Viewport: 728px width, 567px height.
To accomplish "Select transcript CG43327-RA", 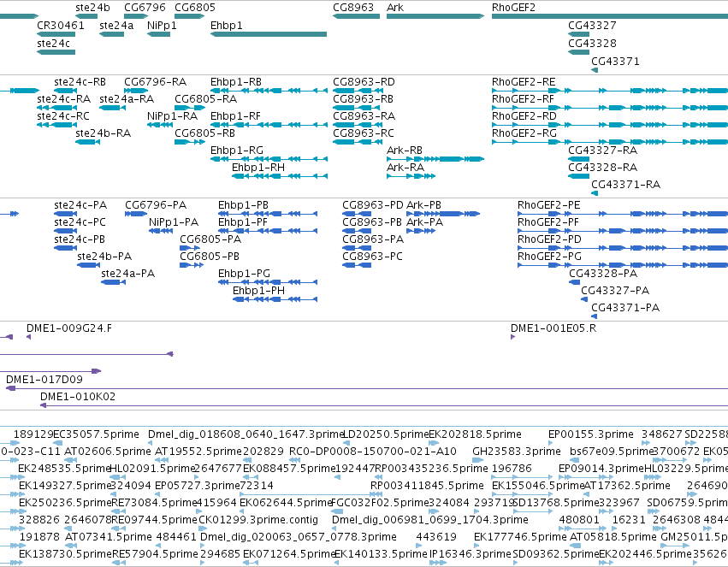I will click(x=602, y=151).
